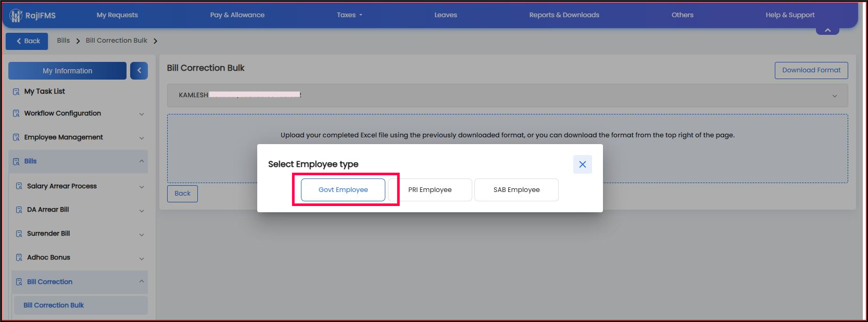Click Select Employee type heading
The width and height of the screenshot is (868, 322).
point(313,164)
